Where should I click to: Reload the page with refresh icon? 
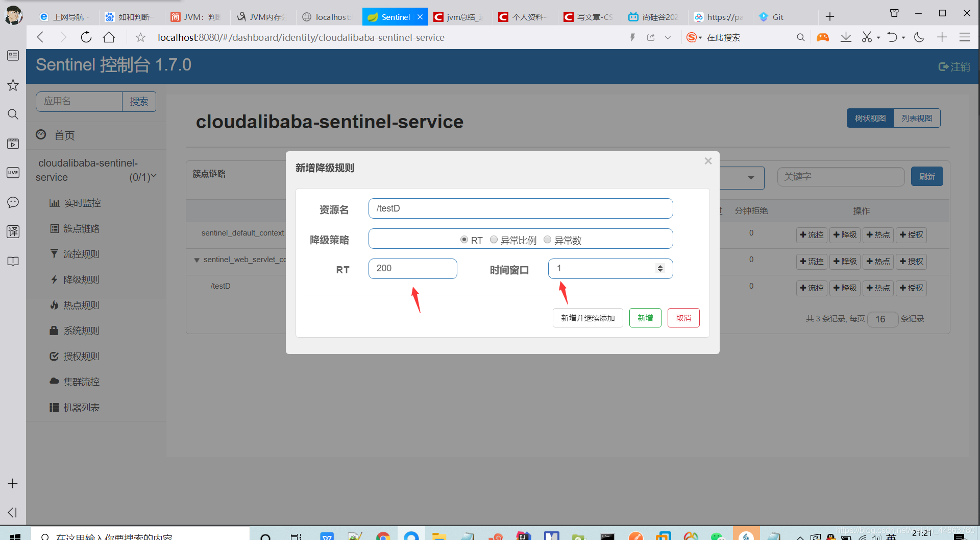coord(86,37)
